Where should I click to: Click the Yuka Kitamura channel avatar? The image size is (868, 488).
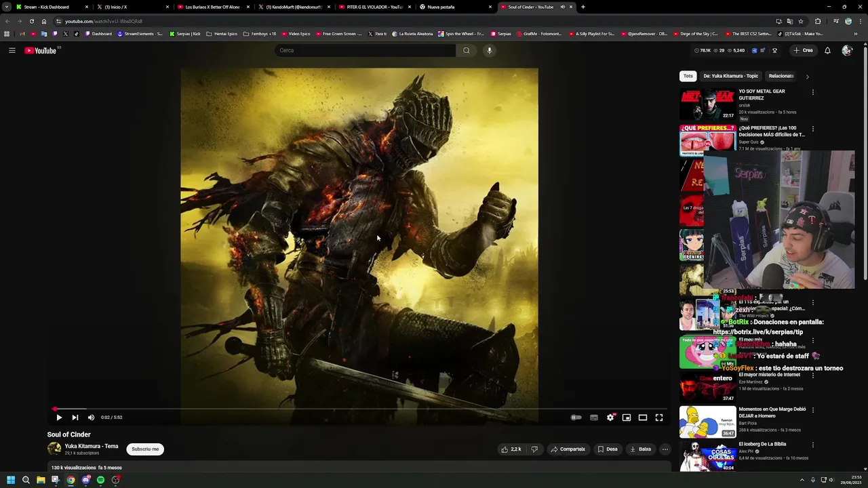click(54, 449)
